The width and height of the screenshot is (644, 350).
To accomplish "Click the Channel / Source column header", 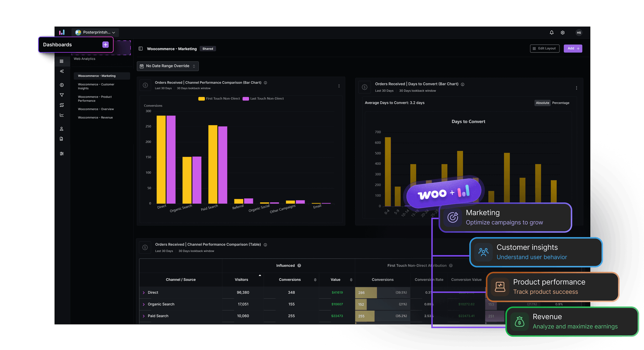I will click(181, 280).
